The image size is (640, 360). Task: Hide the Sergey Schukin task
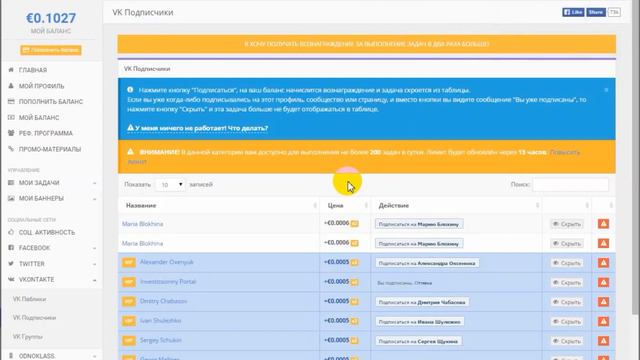tap(567, 341)
